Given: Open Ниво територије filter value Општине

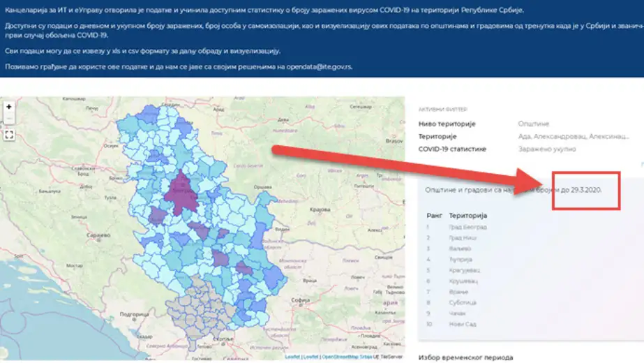Looking at the screenshot, I should tap(533, 124).
